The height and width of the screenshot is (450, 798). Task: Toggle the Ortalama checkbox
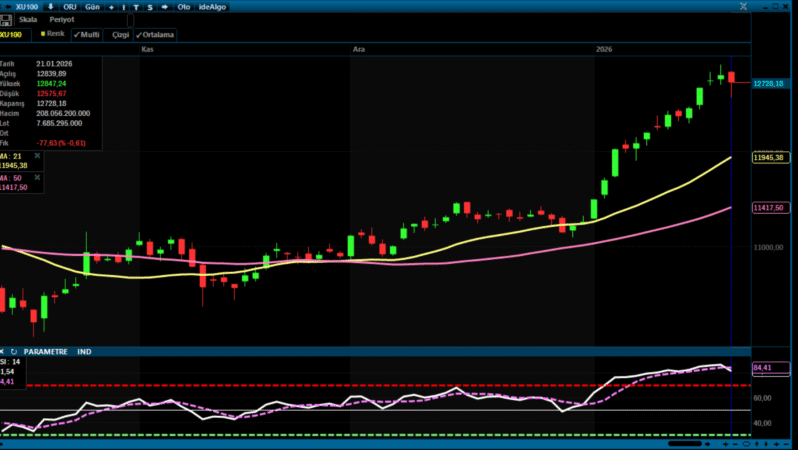tap(155, 34)
